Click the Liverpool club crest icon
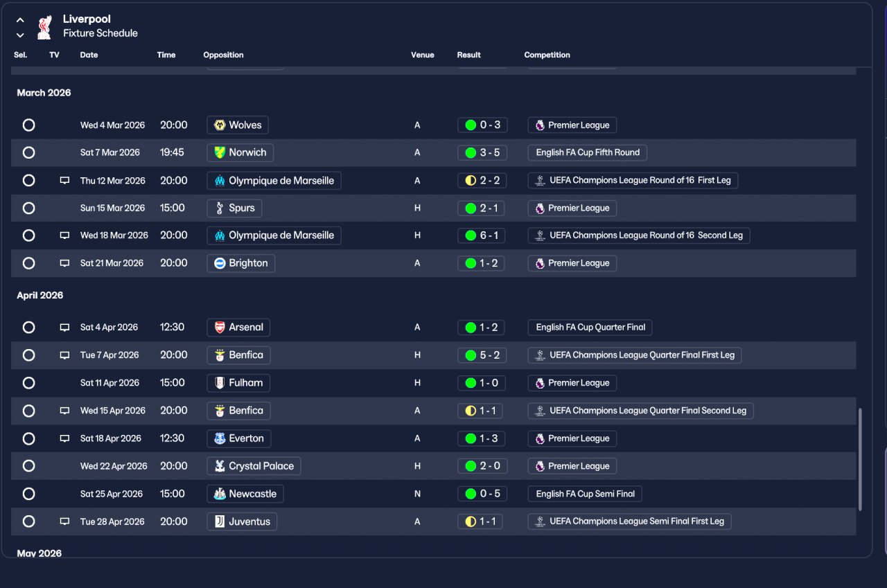The height and width of the screenshot is (588, 887). [x=45, y=27]
